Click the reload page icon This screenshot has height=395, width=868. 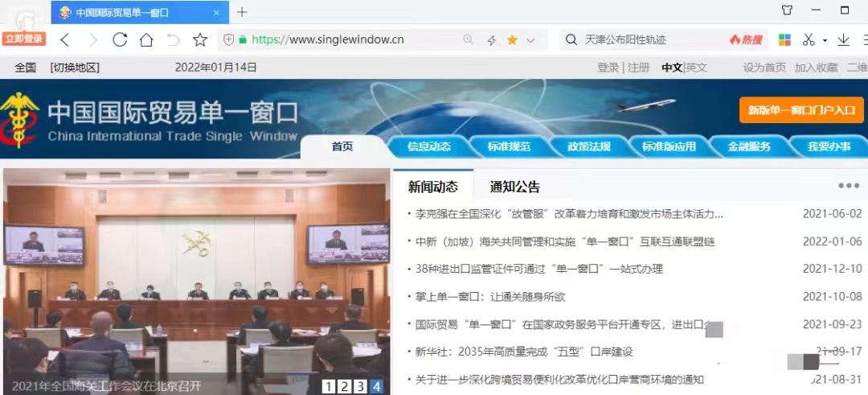click(x=120, y=40)
